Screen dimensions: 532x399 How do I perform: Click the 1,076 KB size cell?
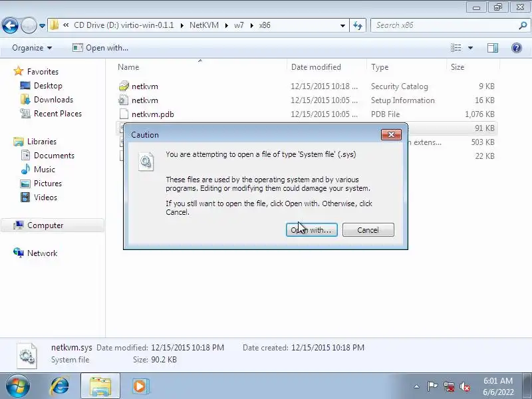click(479, 114)
